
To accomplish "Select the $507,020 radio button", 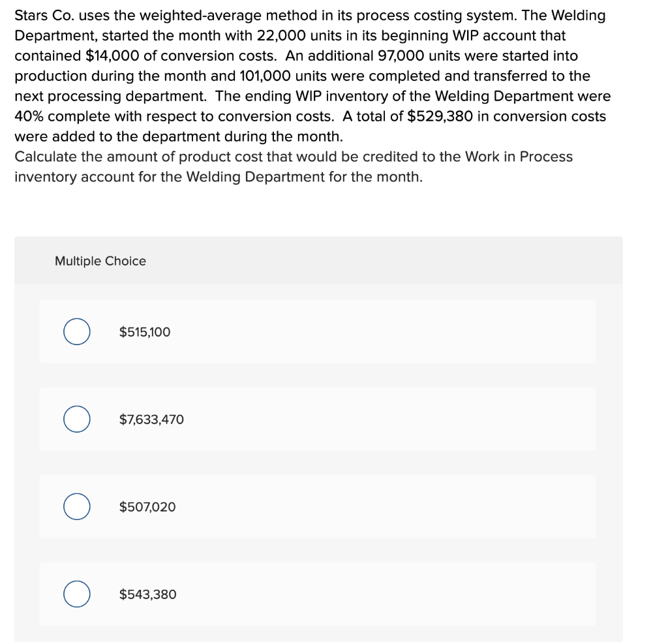I will point(76,506).
